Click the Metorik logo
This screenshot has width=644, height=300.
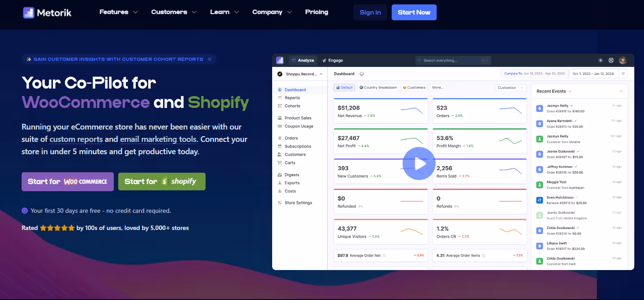47,12
